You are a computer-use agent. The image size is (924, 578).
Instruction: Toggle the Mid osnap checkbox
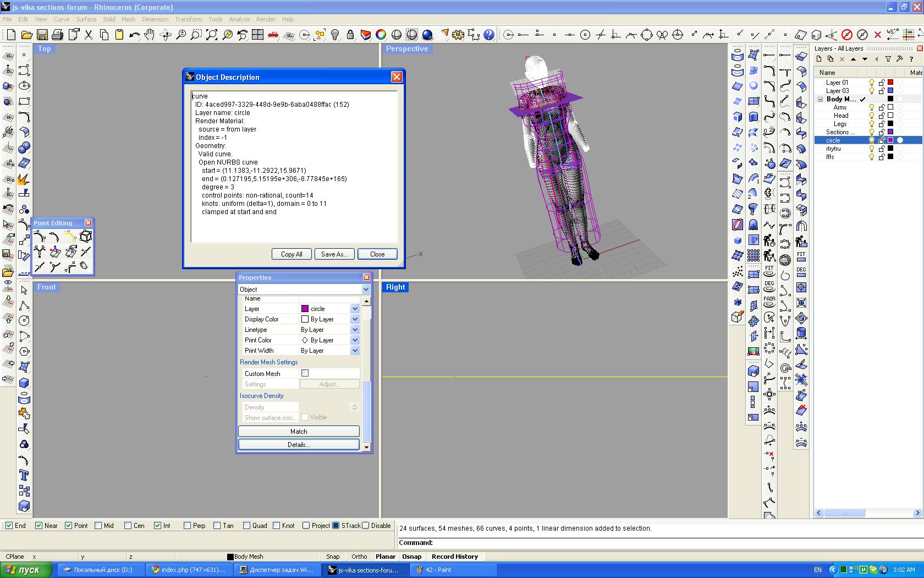coord(98,526)
